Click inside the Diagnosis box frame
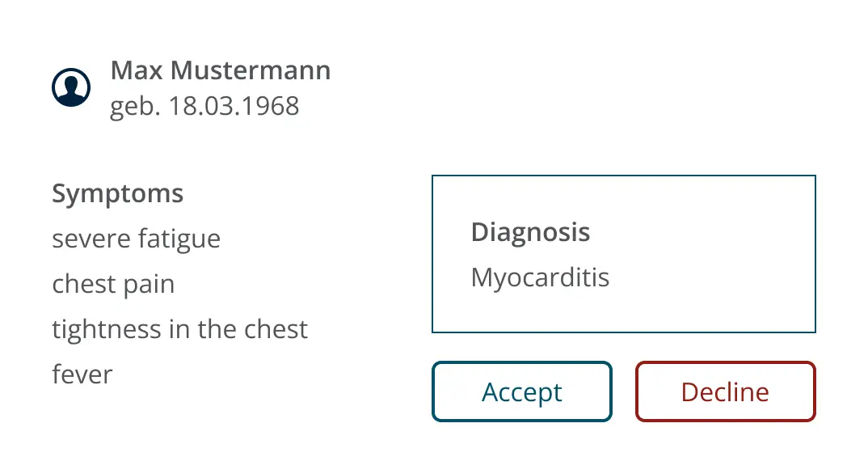 [x=624, y=254]
